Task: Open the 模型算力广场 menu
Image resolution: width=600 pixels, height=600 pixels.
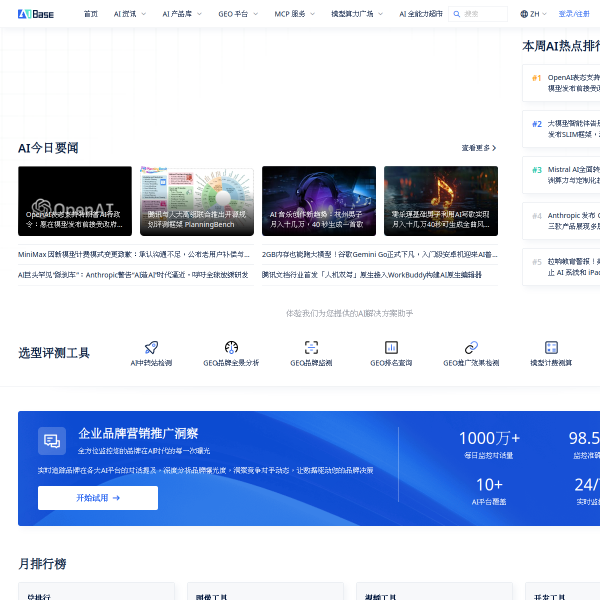Action: point(352,14)
